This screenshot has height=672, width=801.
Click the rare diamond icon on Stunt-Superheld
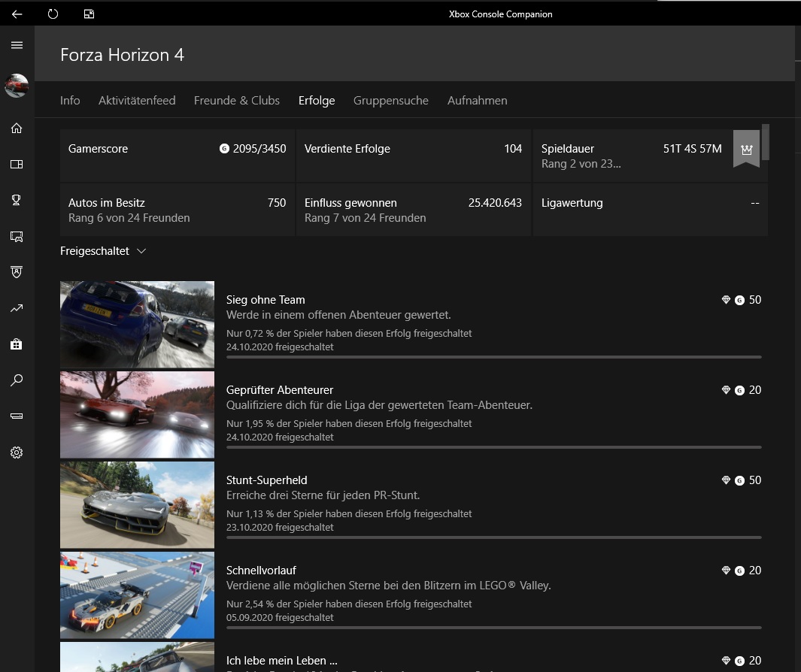pyautogui.click(x=726, y=480)
